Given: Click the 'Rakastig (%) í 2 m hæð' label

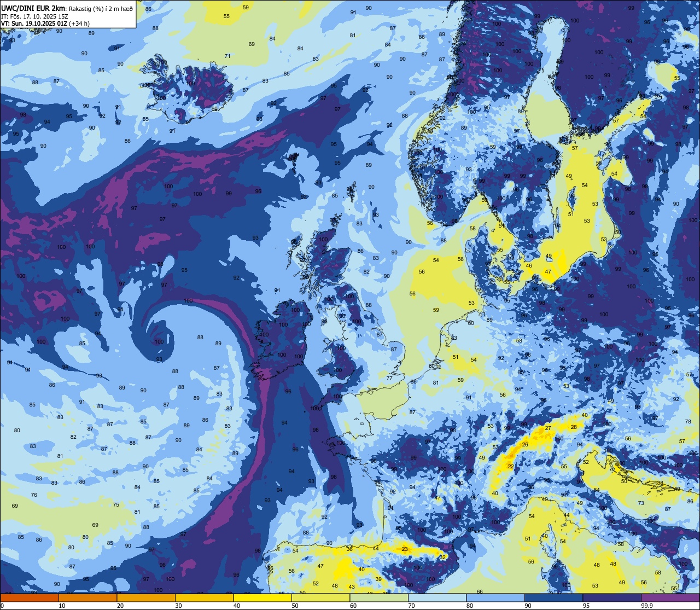Looking at the screenshot, I should point(101,8).
